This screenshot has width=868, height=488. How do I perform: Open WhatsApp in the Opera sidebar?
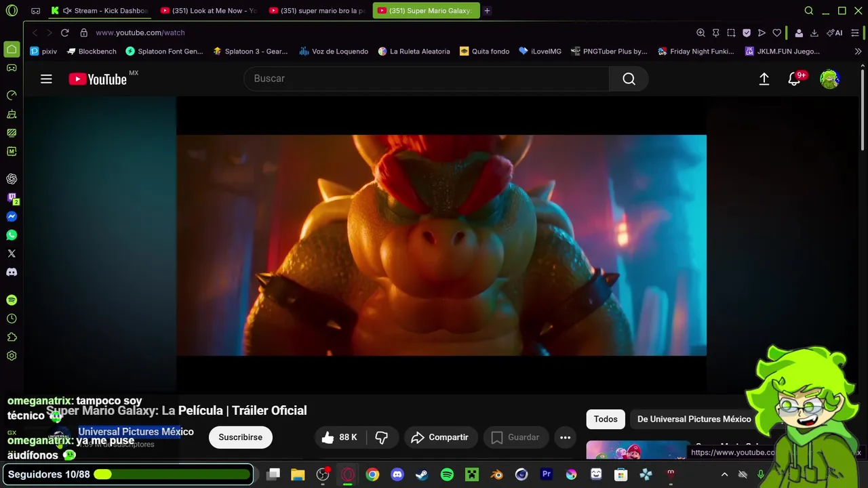coord(12,235)
